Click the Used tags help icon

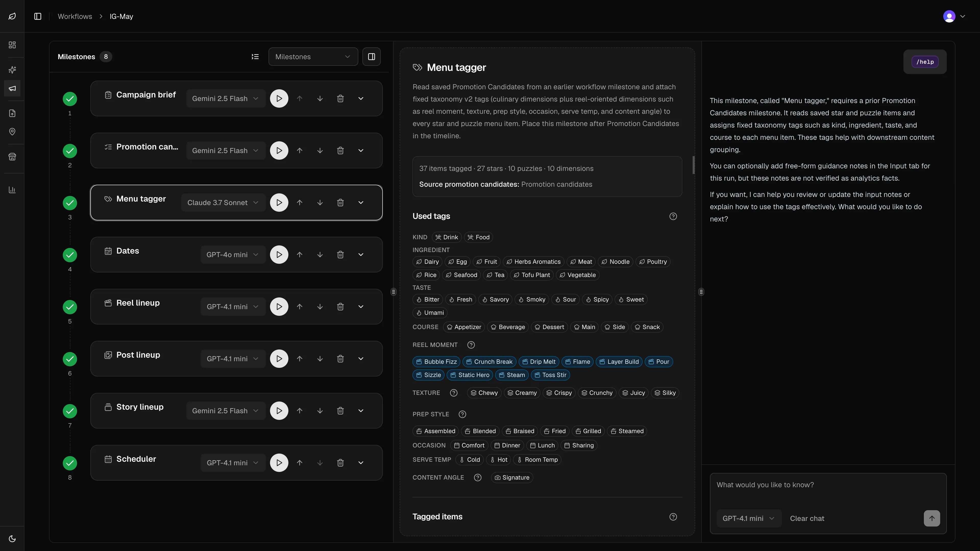673,216
